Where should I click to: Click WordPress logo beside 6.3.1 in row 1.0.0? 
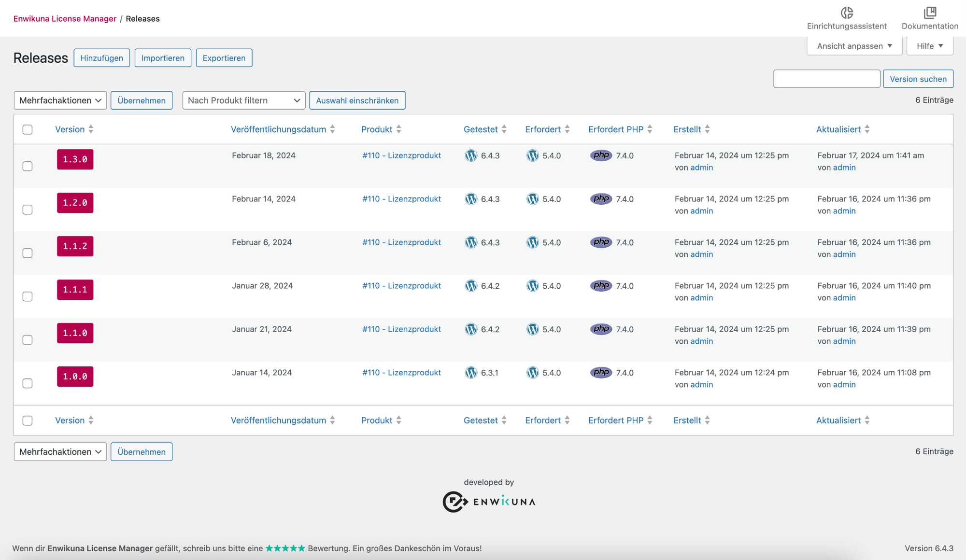click(x=471, y=373)
